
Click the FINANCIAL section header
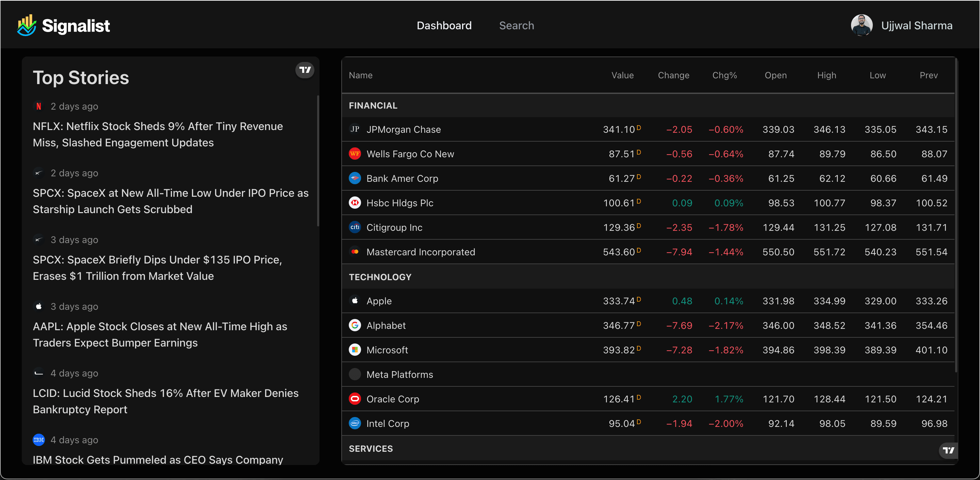coord(373,106)
